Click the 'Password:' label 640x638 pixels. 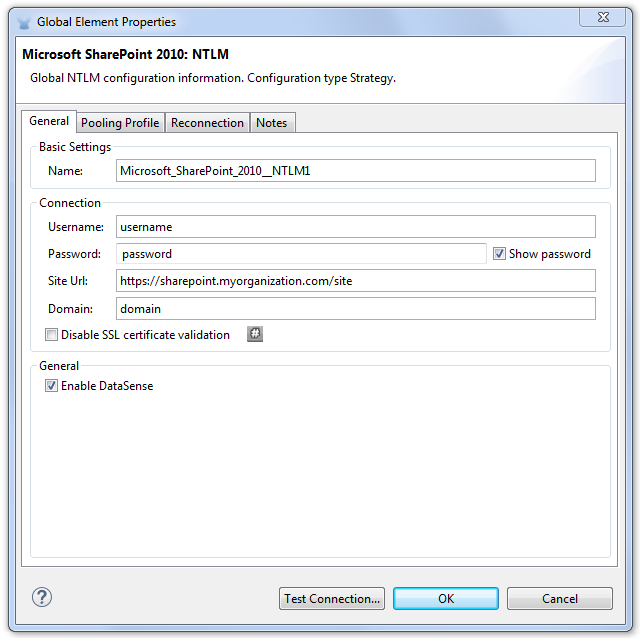click(74, 254)
